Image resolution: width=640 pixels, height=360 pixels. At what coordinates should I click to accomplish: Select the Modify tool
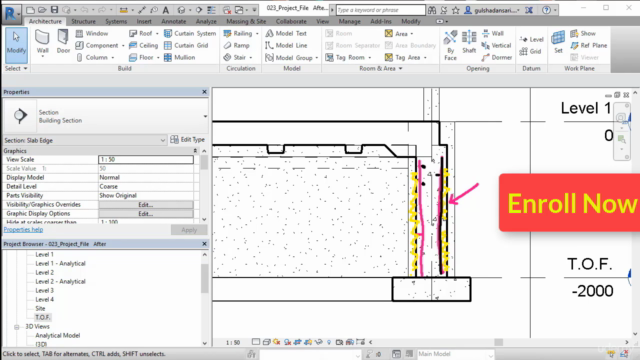click(16, 45)
